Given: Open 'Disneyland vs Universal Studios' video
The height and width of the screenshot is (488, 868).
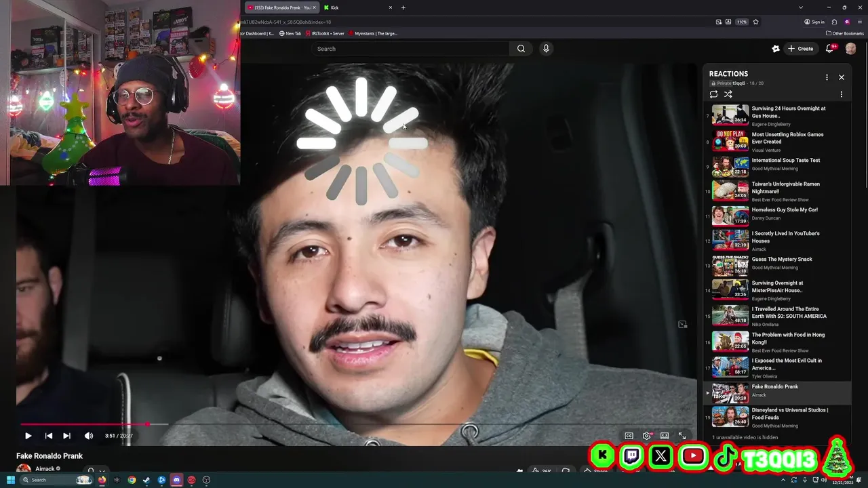Looking at the screenshot, I should (778, 418).
